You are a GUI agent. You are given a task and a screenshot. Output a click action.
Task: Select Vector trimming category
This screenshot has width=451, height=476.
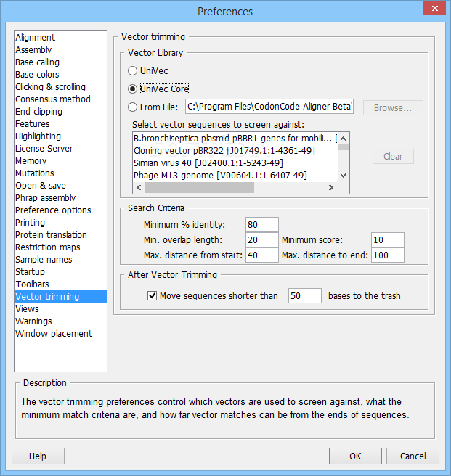pyautogui.click(x=60, y=297)
